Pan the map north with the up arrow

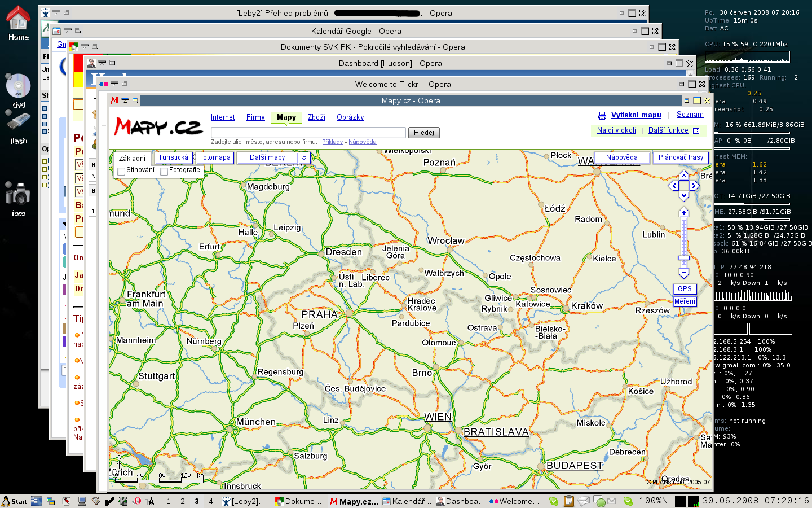(684, 176)
